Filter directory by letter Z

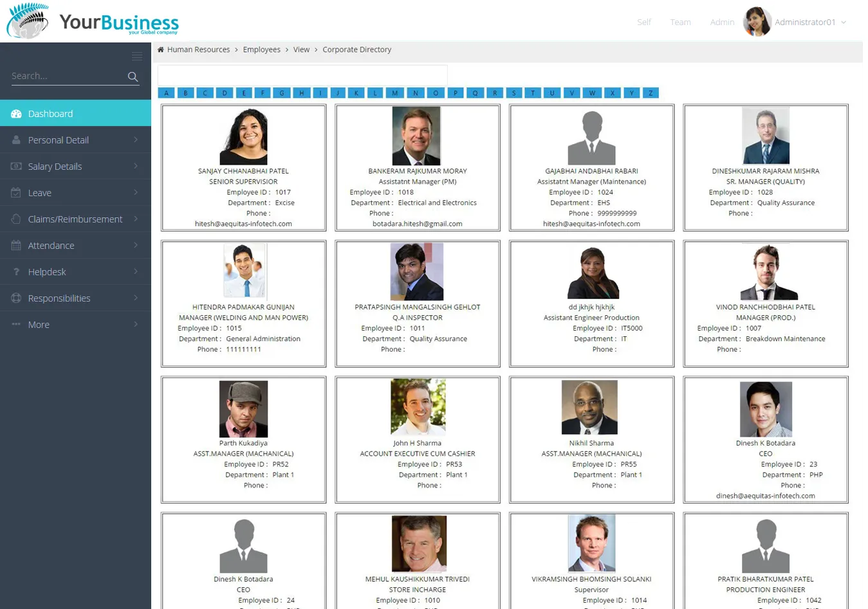[651, 93]
